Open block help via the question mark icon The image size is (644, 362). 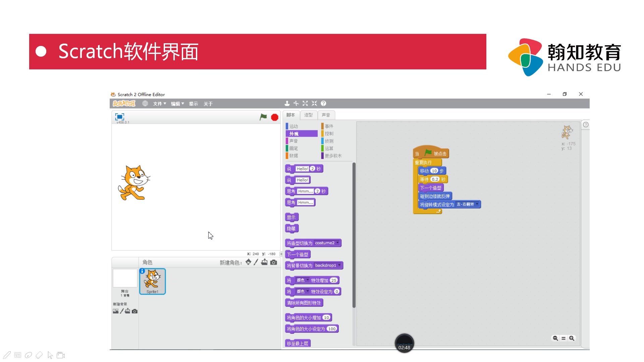tap(323, 104)
